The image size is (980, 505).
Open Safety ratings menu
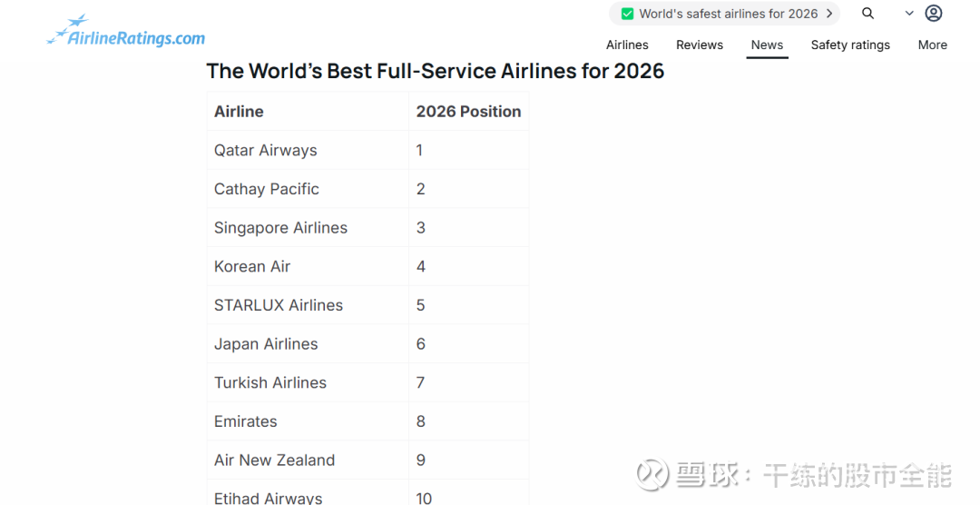tap(850, 45)
